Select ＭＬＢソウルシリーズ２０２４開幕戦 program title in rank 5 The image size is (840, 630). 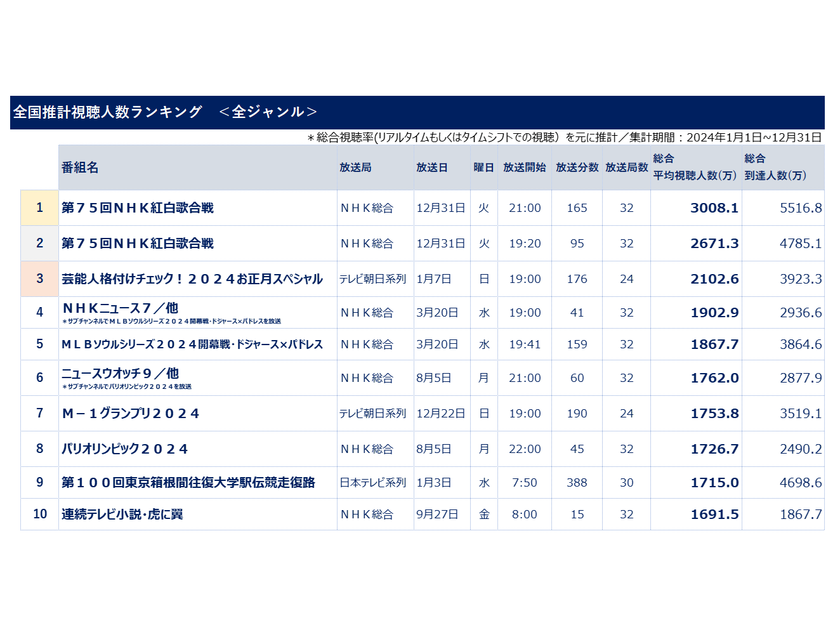[x=192, y=345]
